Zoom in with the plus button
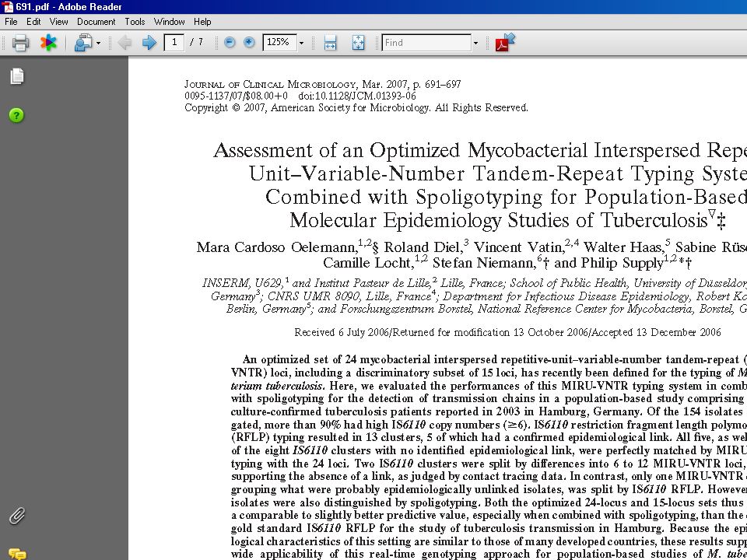Screen dimensions: 747x560 (x=249, y=43)
